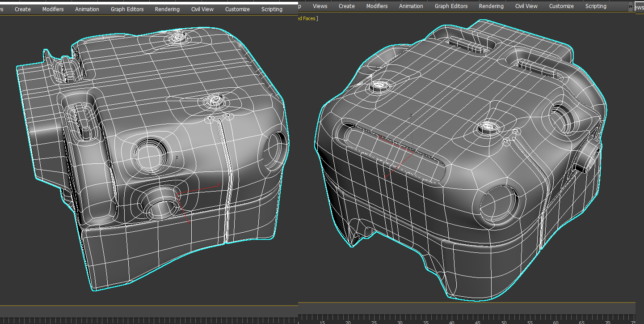Click the partially visible Views button at top right
Viewport: 644px width, 324px height.
pyautogui.click(x=639, y=8)
